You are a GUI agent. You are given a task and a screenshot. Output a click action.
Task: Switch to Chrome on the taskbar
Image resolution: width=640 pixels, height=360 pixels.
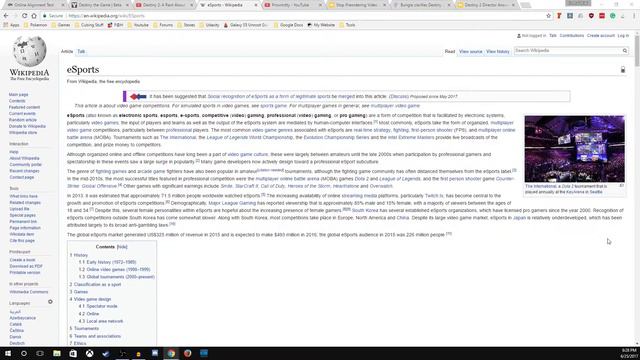[171, 353]
